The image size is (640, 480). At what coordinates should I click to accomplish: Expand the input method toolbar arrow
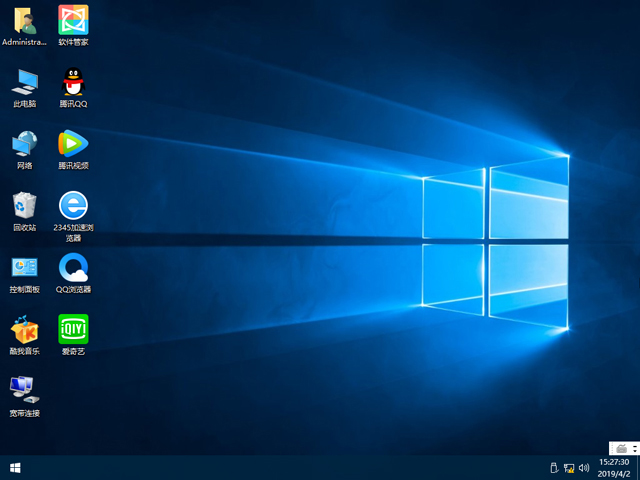[x=632, y=447]
